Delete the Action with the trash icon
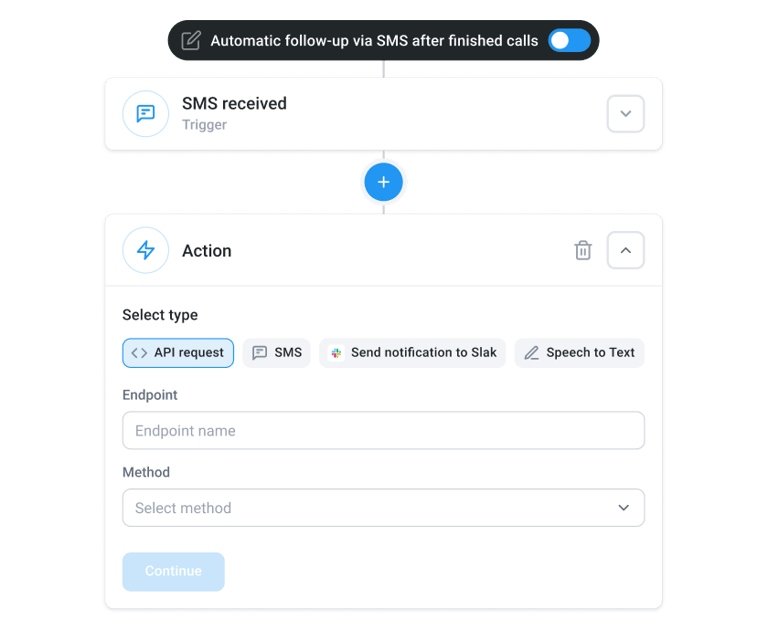The width and height of the screenshot is (768, 630). tap(583, 250)
